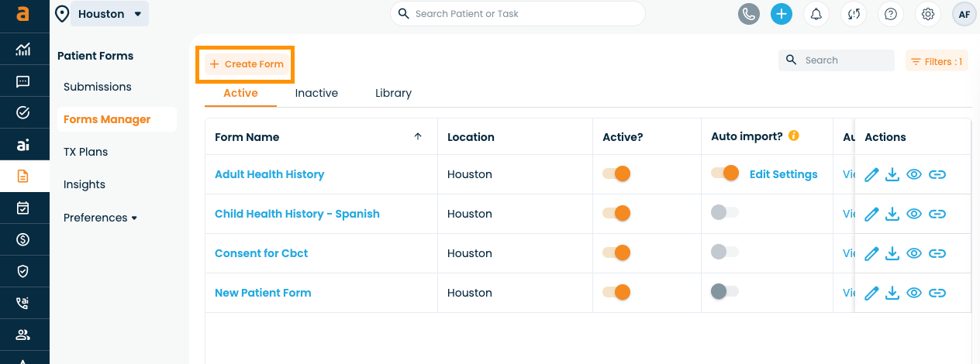Screen dimensions: 980x364
Task: Open the Filters dropdown
Action: click(x=937, y=61)
